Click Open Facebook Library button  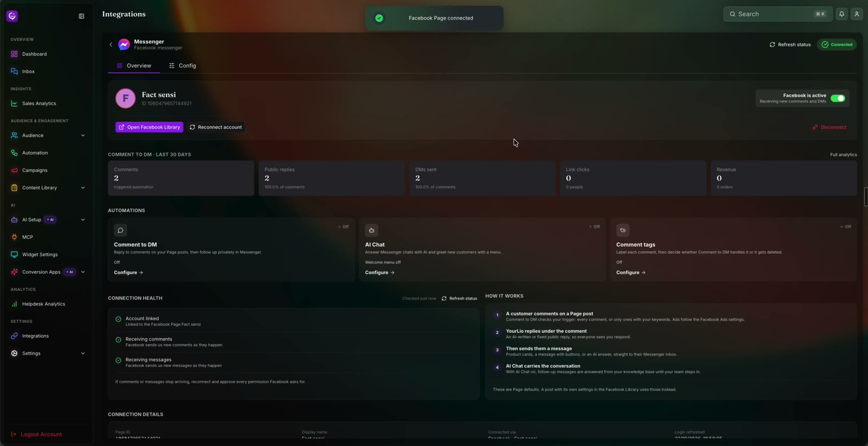[149, 127]
